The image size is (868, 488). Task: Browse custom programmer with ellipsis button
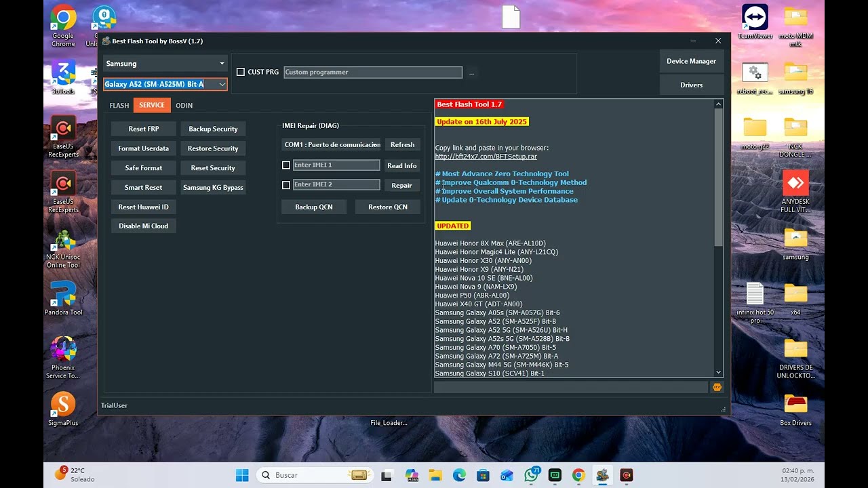[x=472, y=73]
